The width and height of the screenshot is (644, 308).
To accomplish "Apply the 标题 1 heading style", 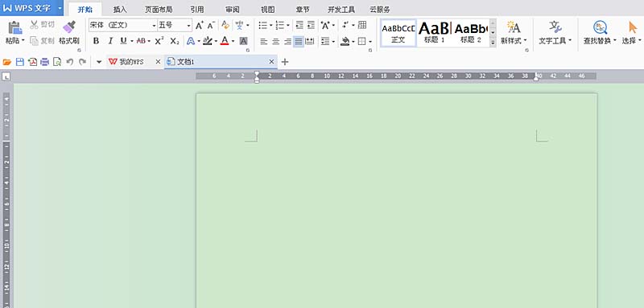I will 435,33.
